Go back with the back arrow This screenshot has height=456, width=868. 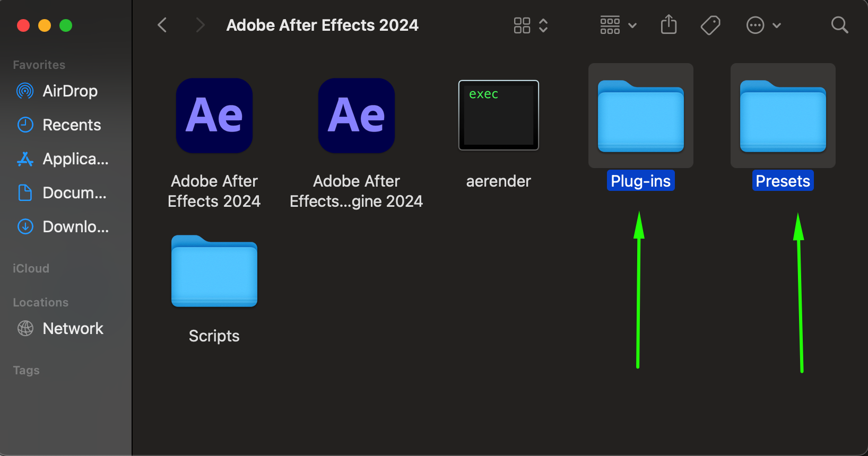point(162,25)
